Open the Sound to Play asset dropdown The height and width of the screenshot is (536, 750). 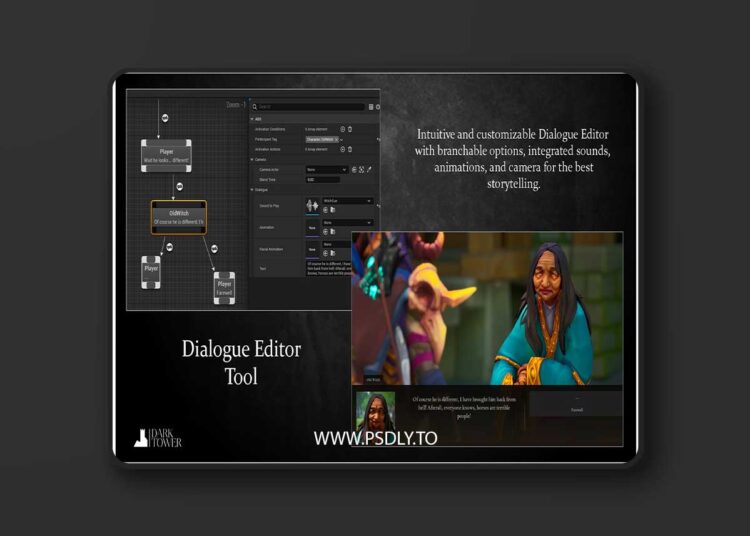pyautogui.click(x=346, y=201)
